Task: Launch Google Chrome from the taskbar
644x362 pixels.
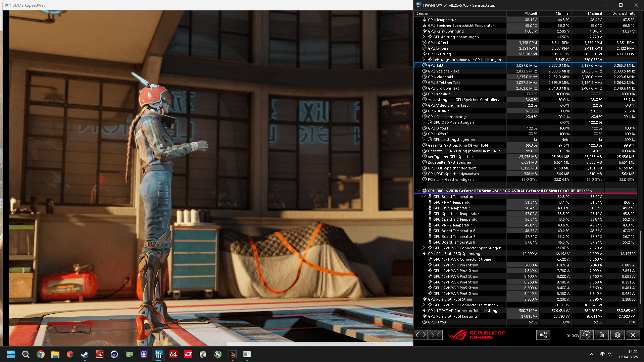Action: (x=41, y=354)
